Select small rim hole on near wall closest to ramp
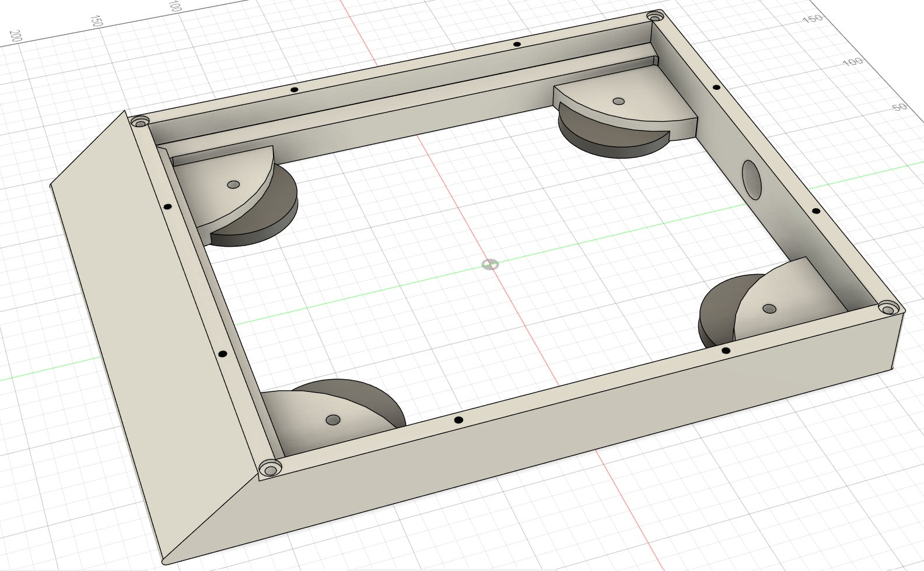 (459, 420)
